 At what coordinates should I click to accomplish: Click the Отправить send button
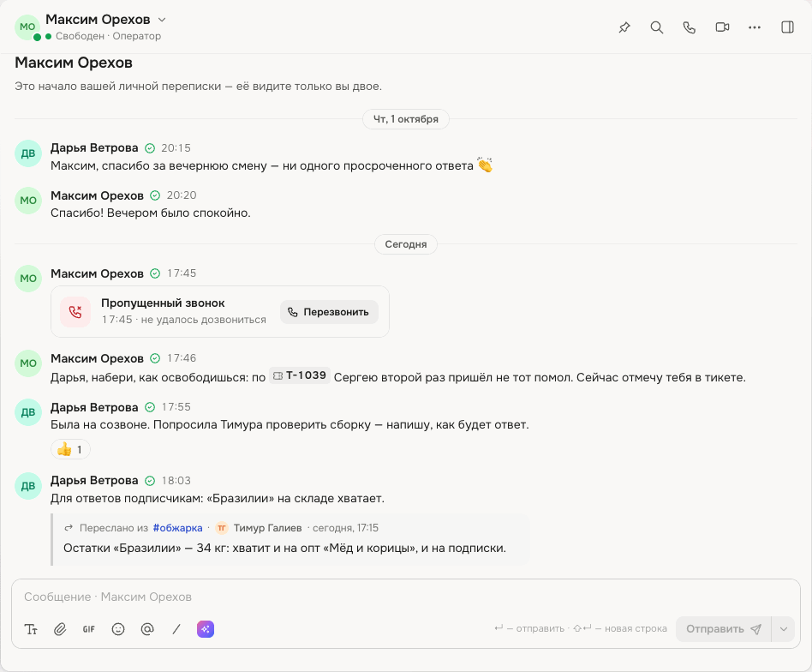724,629
